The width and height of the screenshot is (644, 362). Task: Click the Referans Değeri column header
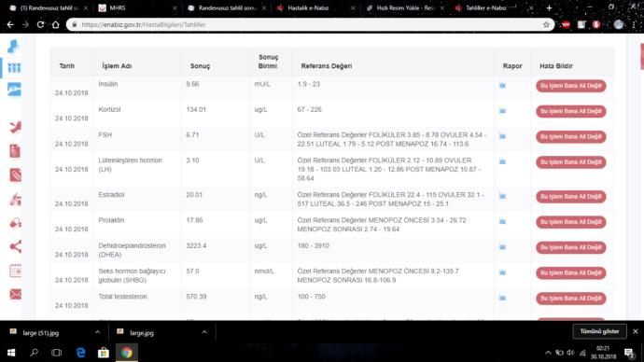pos(327,65)
